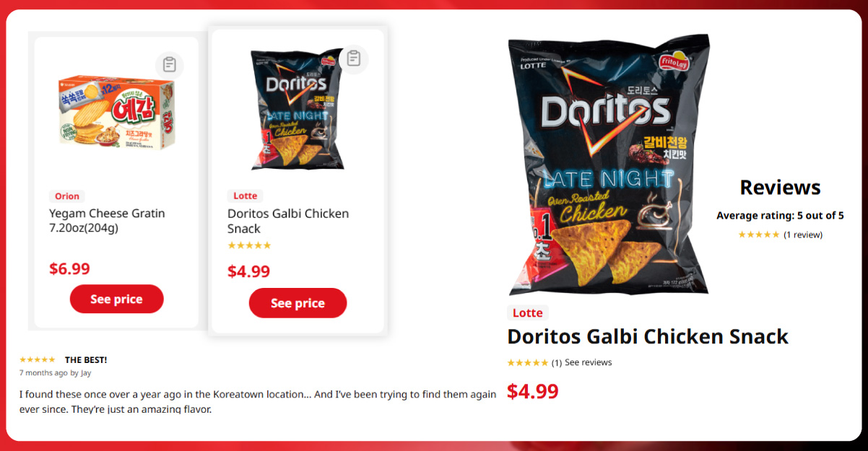
Task: Click the large Doritos bag product image
Action: [608, 166]
